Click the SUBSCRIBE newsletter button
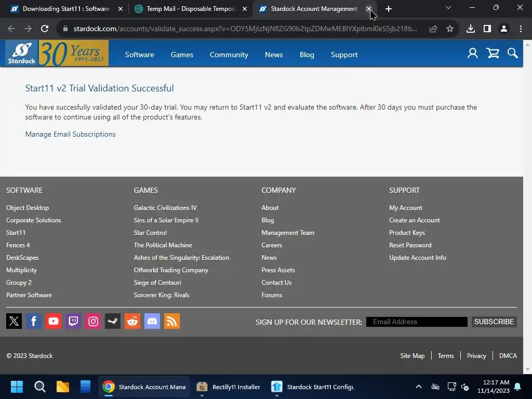Viewport: 532px width, 399px height. coord(494,322)
